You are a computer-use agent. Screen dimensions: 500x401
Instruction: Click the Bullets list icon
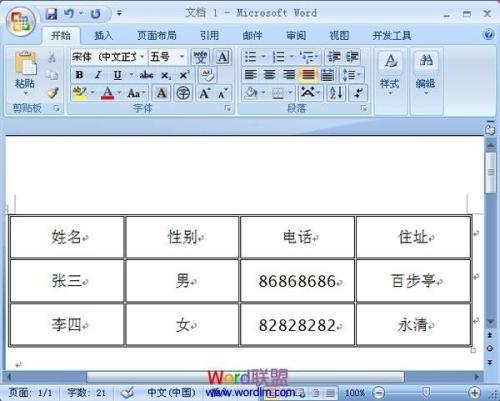coord(250,57)
